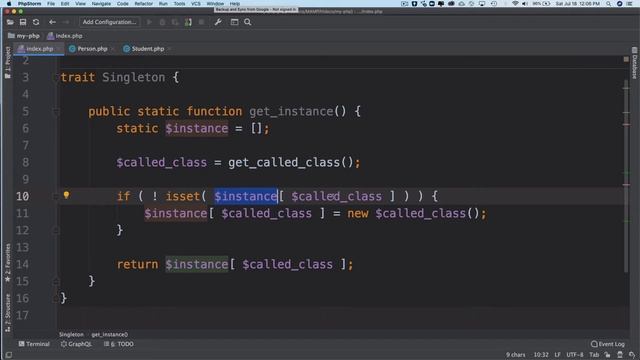This screenshot has height=360, width=640.
Task: Click the yellow lightbulb intention icon on line 10
Action: coord(66,195)
